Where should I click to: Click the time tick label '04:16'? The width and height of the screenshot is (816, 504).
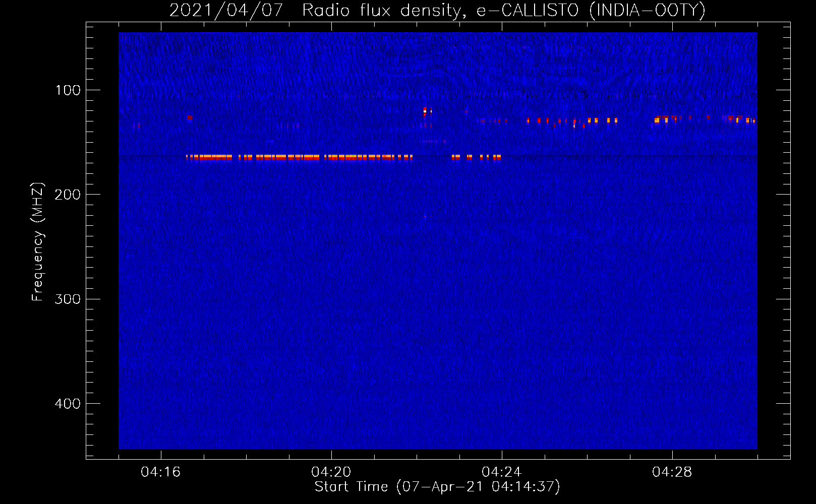[x=160, y=472]
